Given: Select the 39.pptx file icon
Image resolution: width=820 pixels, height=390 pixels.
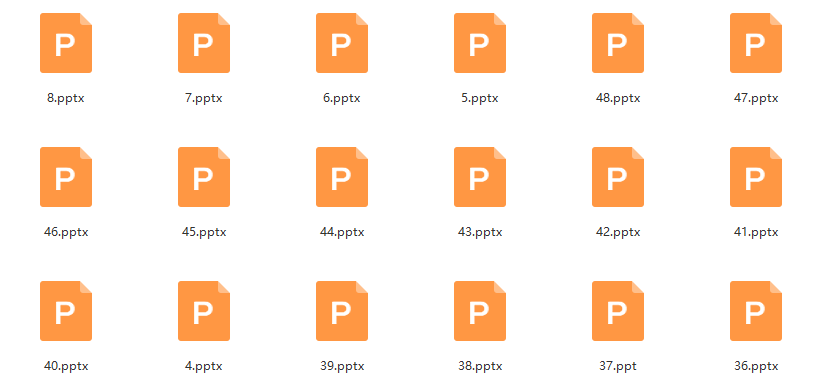Looking at the screenshot, I should (342, 311).
